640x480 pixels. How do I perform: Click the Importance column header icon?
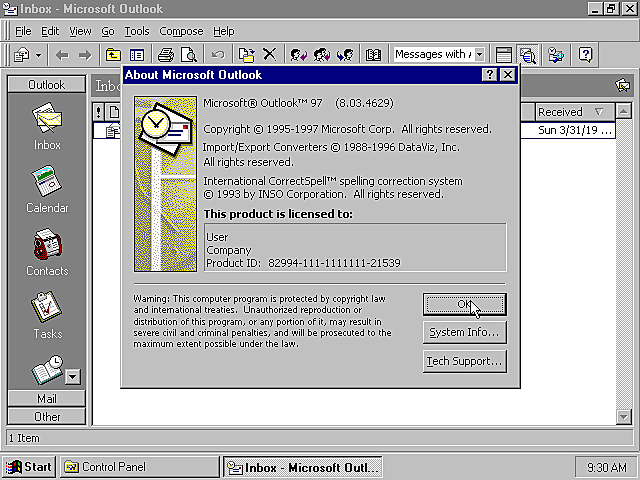(x=98, y=112)
